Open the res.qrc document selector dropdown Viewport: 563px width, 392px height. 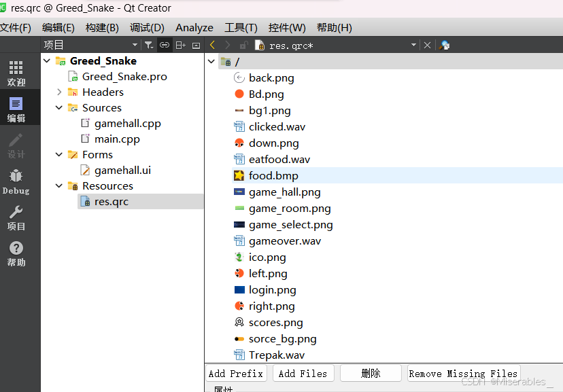tap(413, 46)
